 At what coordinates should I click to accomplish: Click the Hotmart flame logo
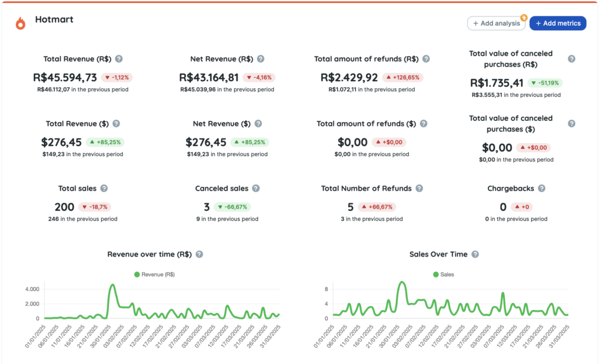tap(22, 19)
